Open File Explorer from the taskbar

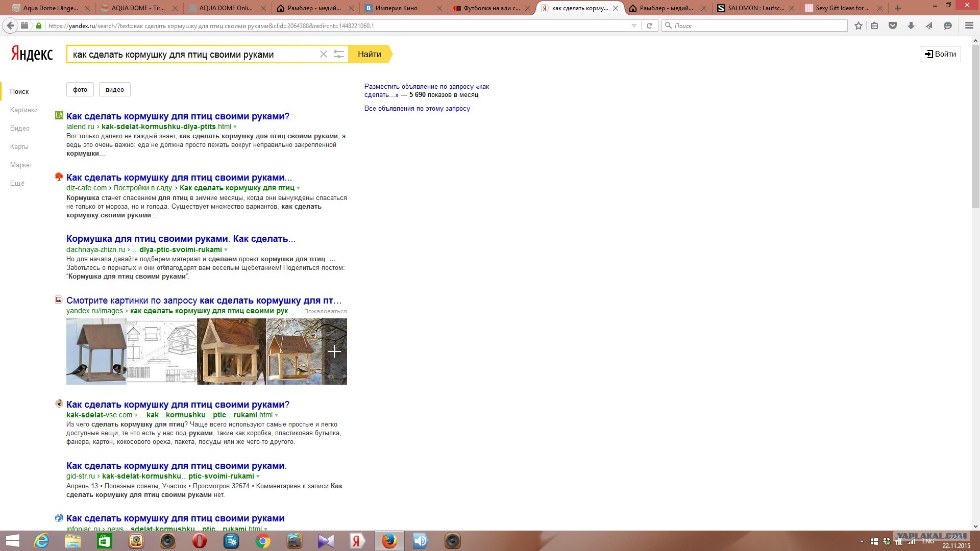[x=73, y=541]
